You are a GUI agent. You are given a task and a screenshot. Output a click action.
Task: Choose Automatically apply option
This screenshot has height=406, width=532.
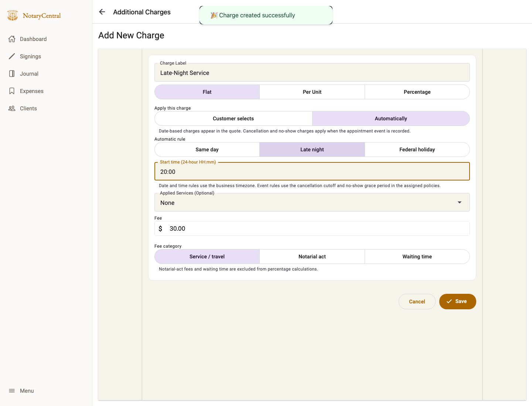391,118
